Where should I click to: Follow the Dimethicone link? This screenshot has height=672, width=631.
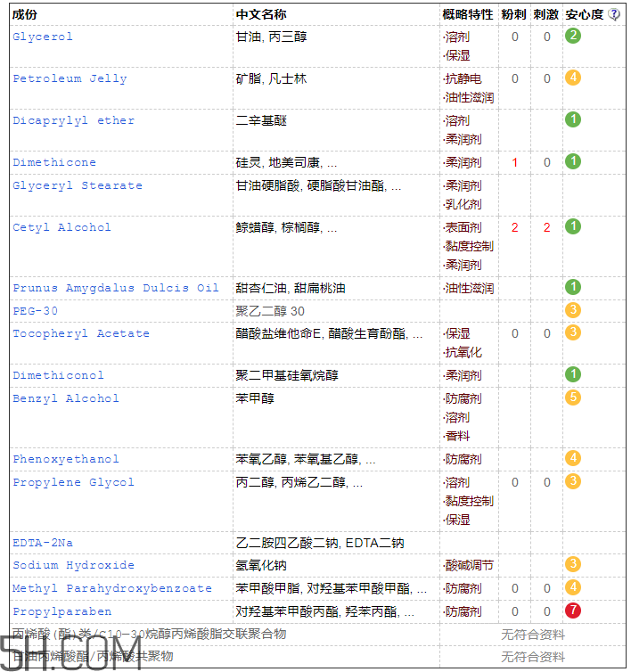54,162
